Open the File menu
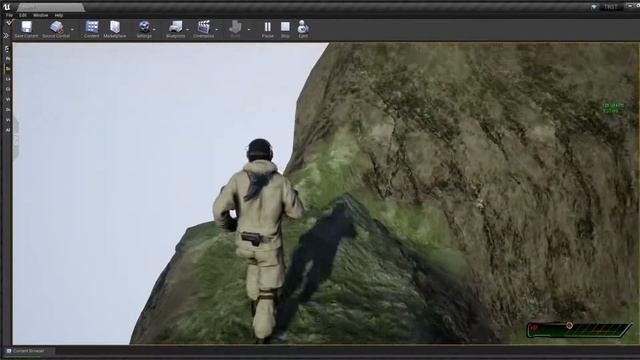640x360 pixels. click(x=9, y=15)
